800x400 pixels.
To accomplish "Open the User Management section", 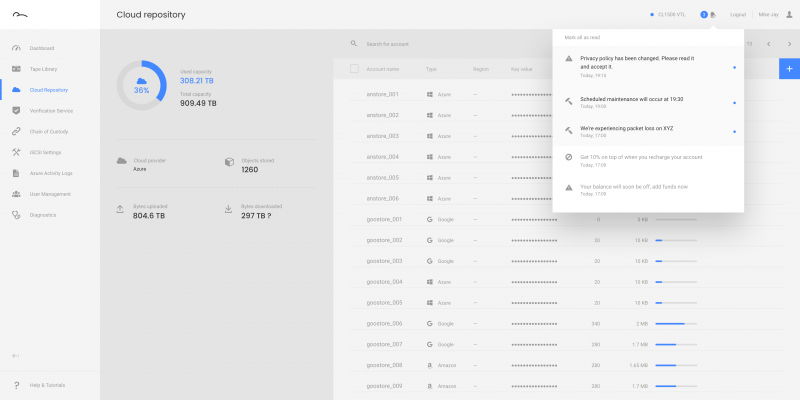I will [49, 194].
